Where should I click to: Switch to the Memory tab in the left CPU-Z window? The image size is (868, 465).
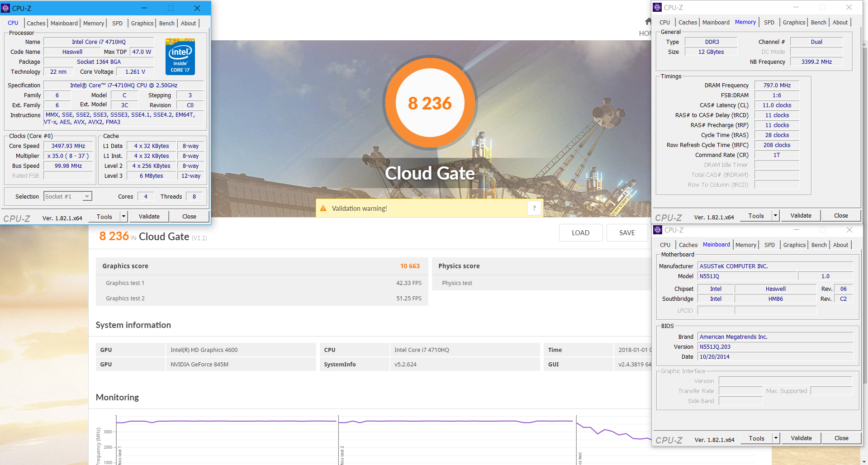[93, 23]
